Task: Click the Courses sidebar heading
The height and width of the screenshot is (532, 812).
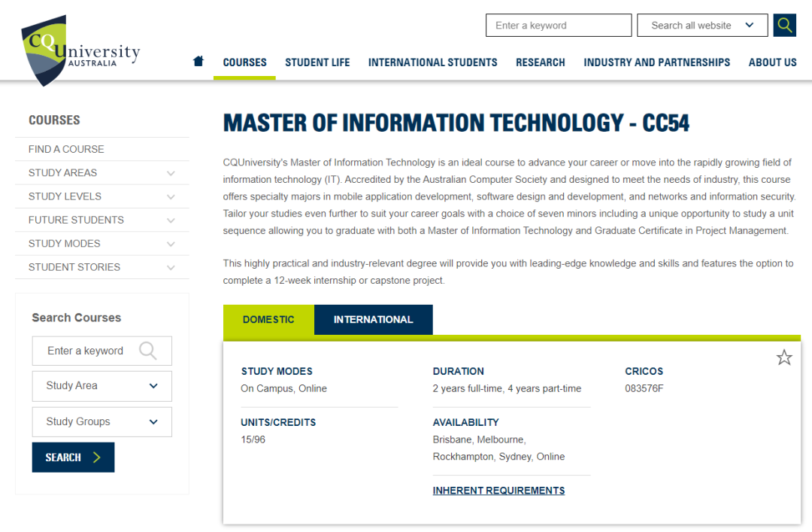Action: tap(54, 120)
